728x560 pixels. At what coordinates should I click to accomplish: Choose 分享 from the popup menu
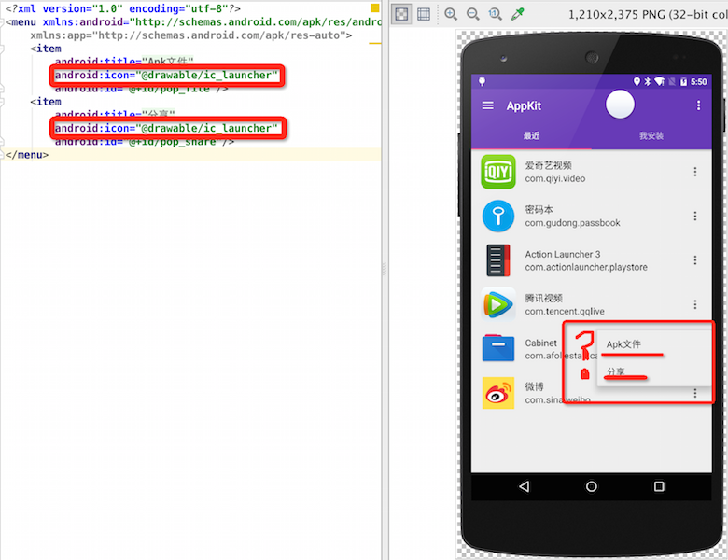[x=616, y=371]
